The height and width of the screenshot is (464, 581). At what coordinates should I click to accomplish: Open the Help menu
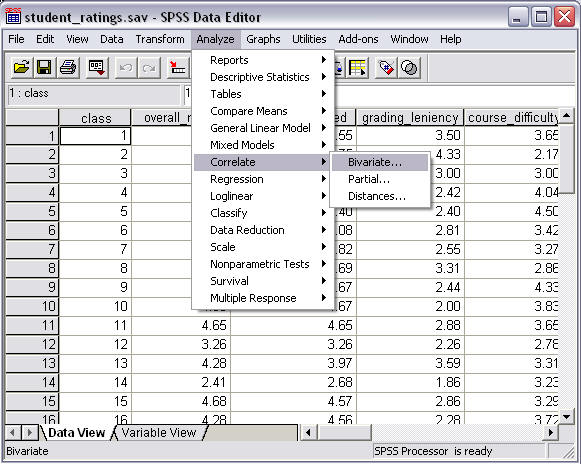pyautogui.click(x=451, y=39)
